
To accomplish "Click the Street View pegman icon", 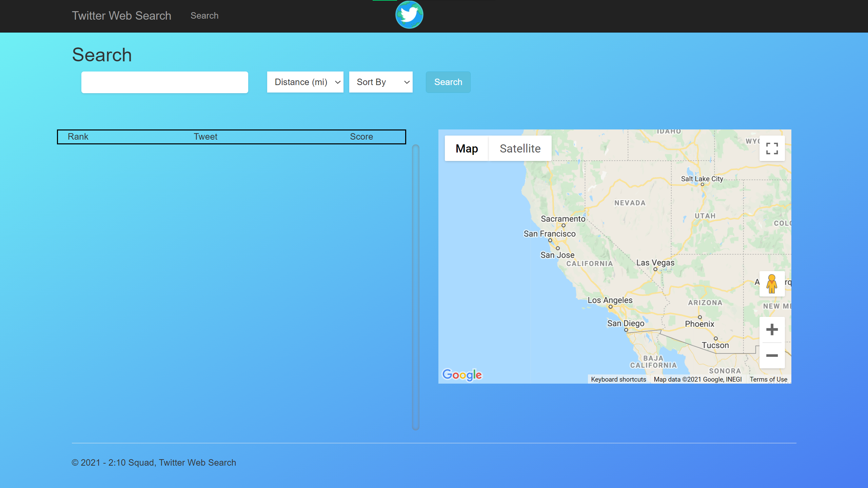I will tap(772, 284).
